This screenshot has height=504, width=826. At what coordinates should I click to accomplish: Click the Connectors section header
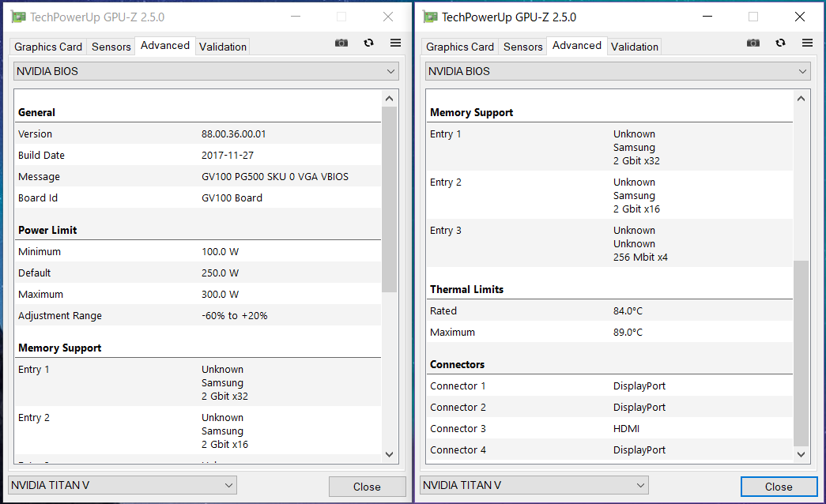[457, 364]
